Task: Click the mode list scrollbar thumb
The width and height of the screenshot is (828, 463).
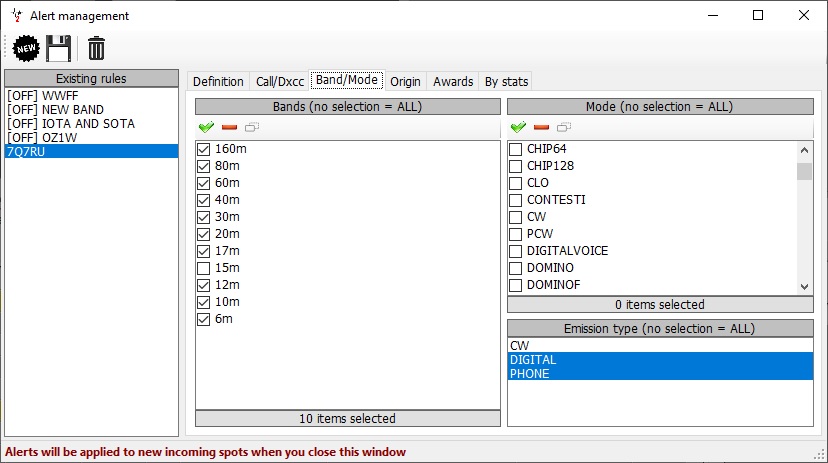Action: (x=804, y=172)
